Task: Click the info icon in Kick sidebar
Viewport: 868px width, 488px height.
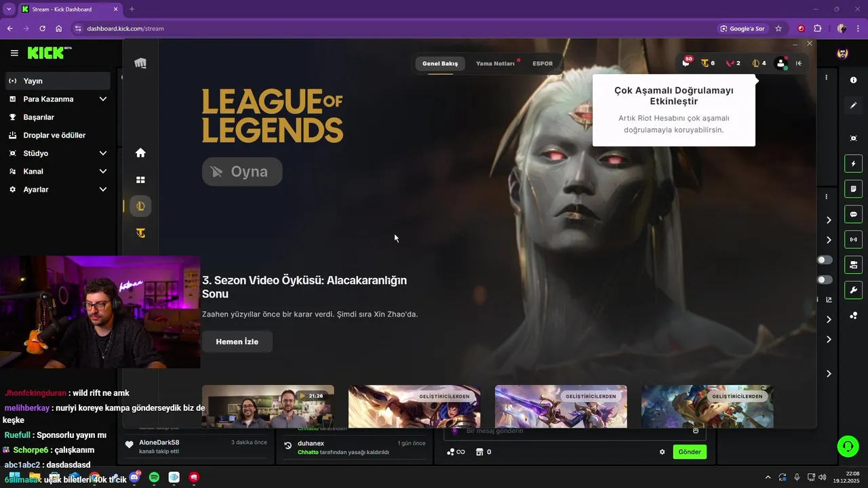Action: coord(853,80)
